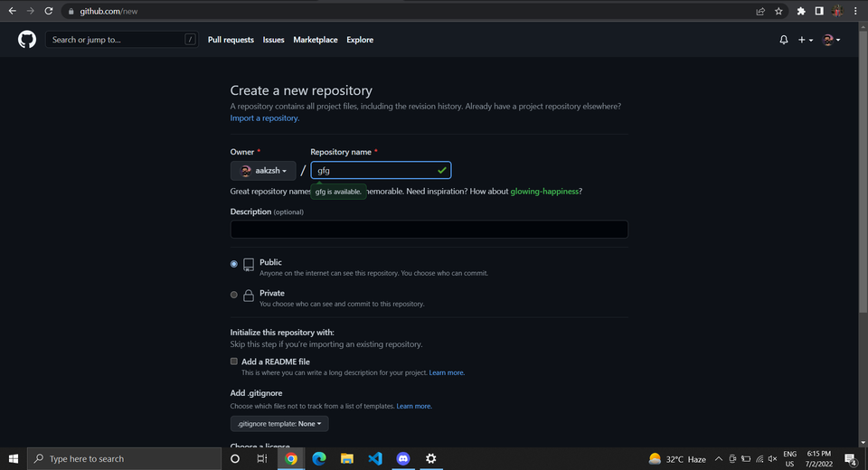
Task: Switch to Chrome on the taskbar
Action: [x=290, y=458]
